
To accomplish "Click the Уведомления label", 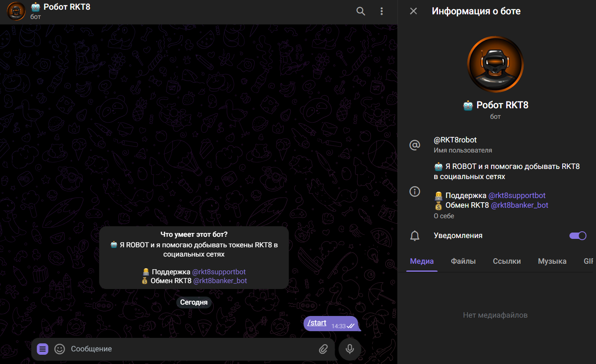I will point(458,236).
